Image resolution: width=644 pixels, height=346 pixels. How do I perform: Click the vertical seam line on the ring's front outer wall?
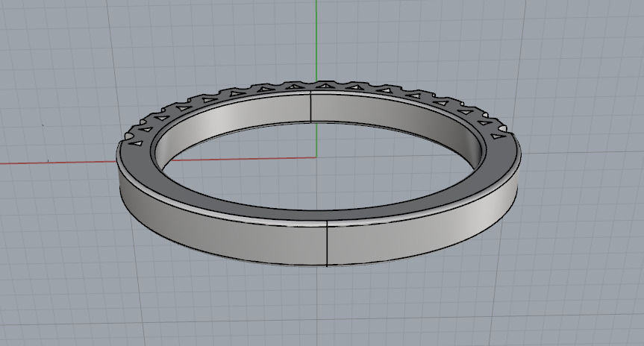(x=327, y=244)
